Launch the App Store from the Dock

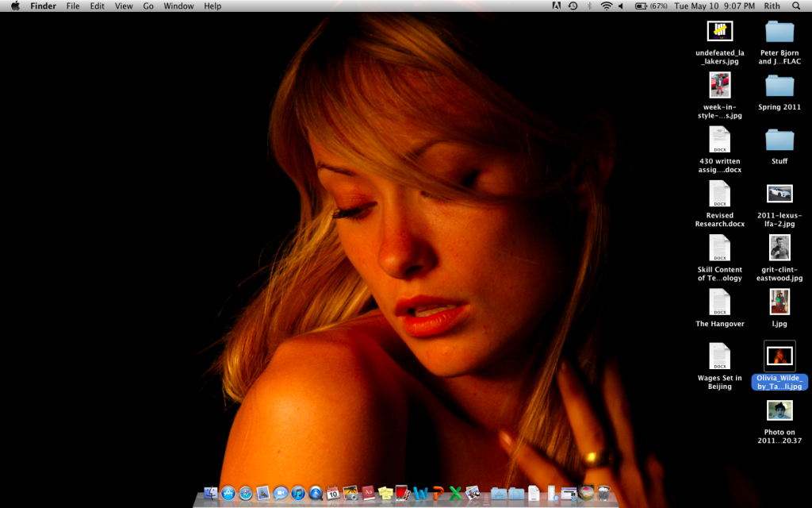pos(228,493)
